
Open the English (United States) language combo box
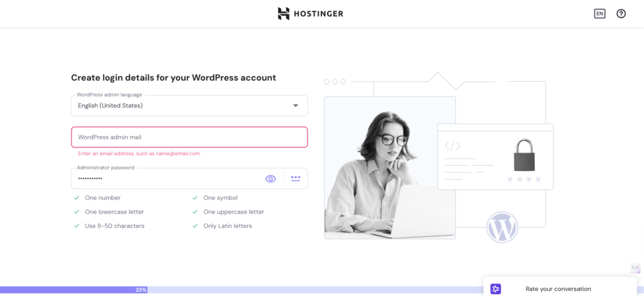182,106
